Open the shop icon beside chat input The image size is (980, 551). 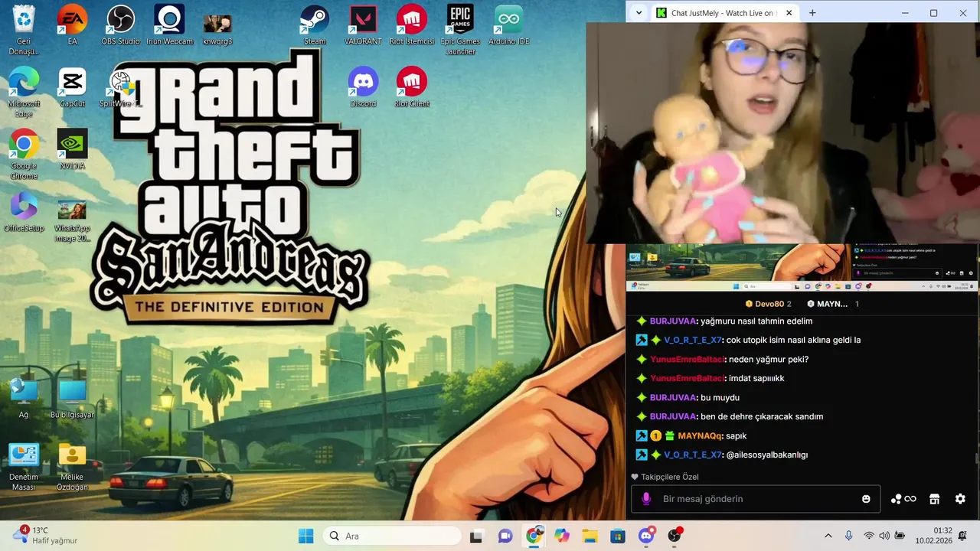tap(934, 499)
